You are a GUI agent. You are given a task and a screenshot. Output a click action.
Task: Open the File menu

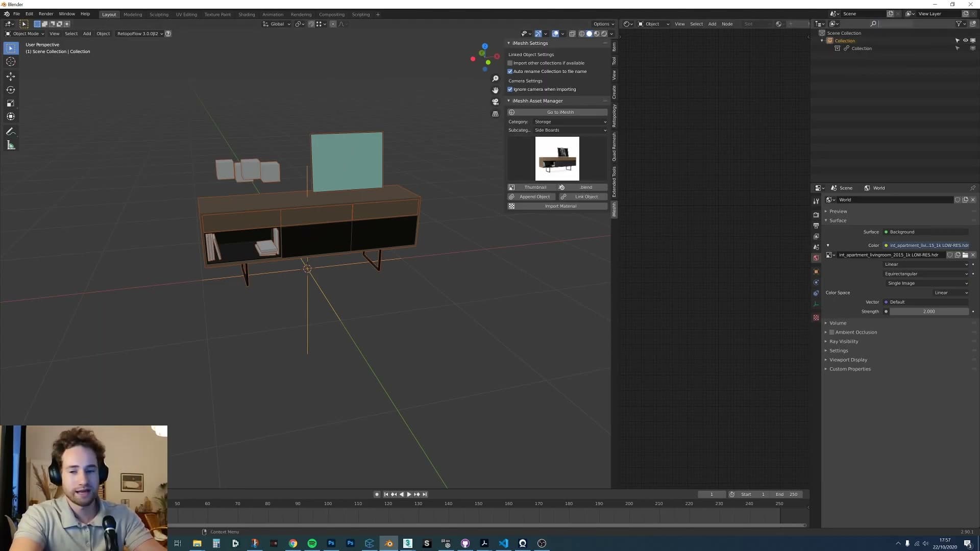click(x=16, y=14)
